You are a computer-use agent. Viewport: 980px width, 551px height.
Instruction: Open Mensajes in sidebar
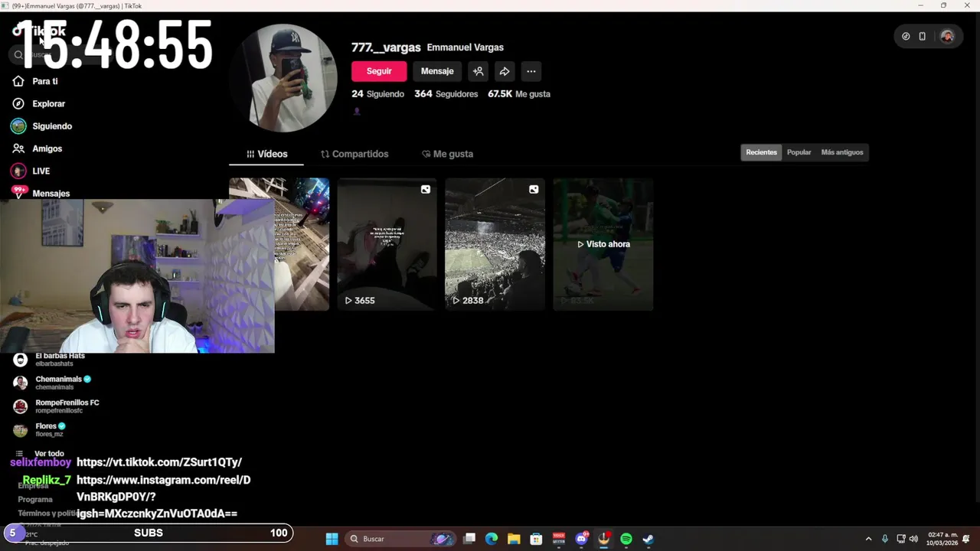click(x=51, y=194)
